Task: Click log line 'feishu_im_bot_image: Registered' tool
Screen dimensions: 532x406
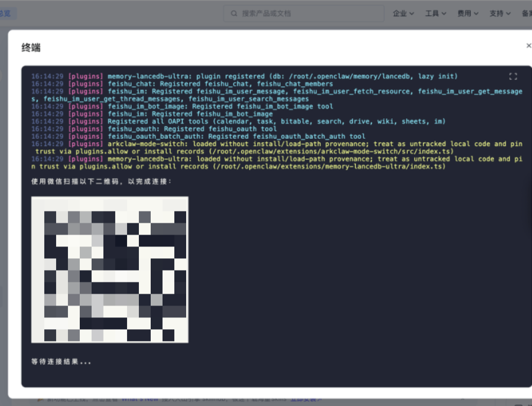Action: (182, 106)
